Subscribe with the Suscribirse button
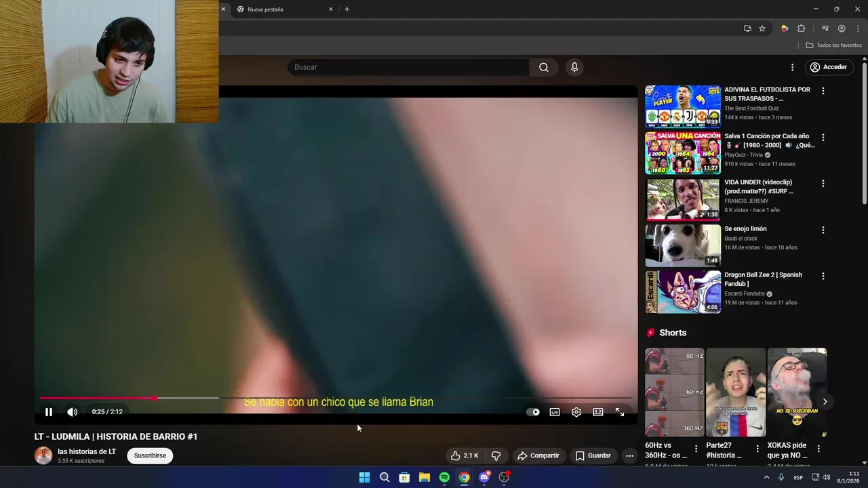 pos(150,455)
